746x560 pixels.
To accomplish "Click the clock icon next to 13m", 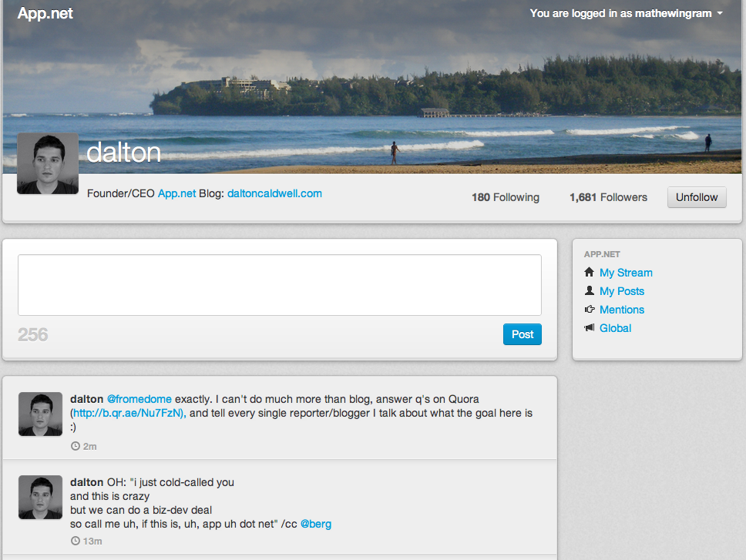I will (76, 541).
